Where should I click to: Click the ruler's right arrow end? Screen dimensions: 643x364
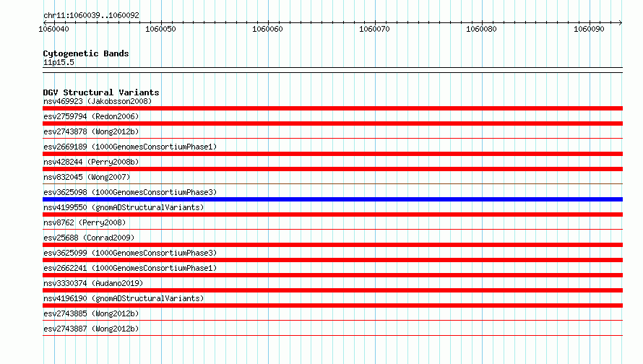coord(621,22)
